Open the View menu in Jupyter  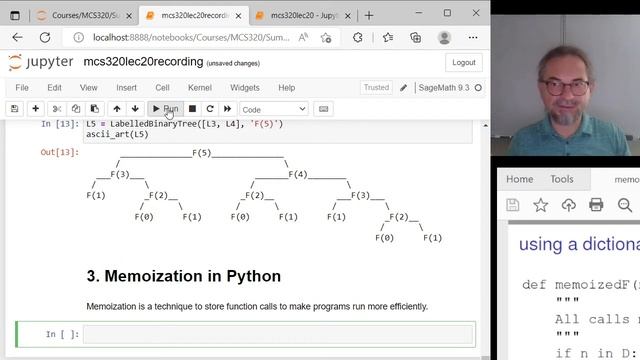[89, 88]
